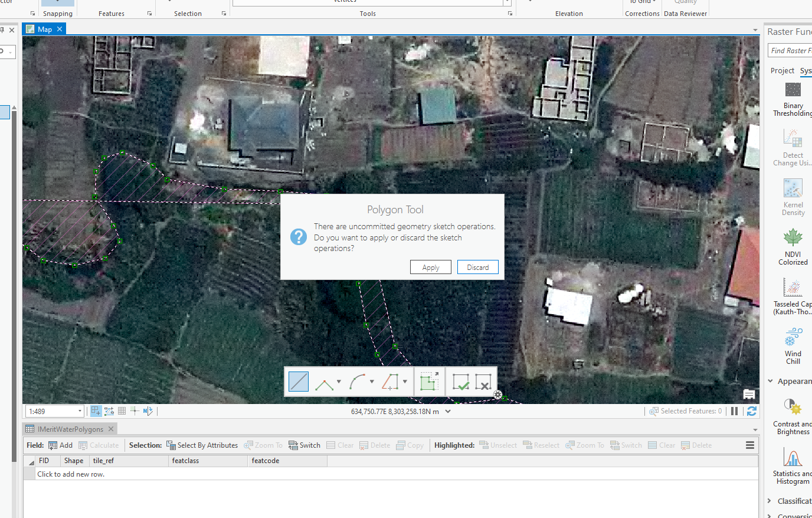
Task: Switch the table selection
Action: coord(304,445)
